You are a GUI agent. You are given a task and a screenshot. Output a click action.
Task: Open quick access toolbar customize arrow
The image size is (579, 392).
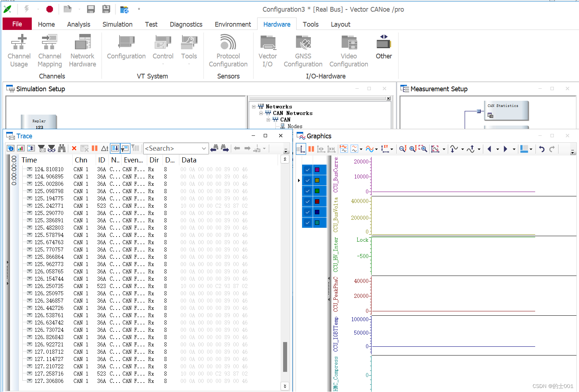click(139, 9)
